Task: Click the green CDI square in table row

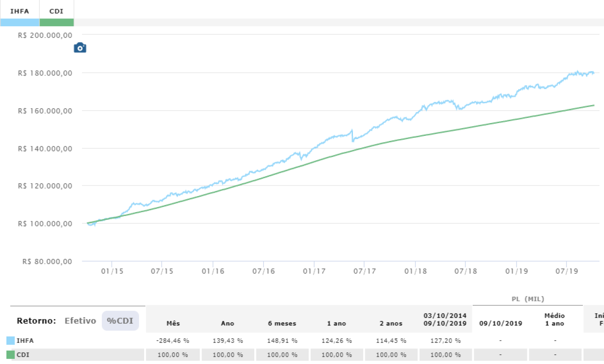Action: click(11, 355)
